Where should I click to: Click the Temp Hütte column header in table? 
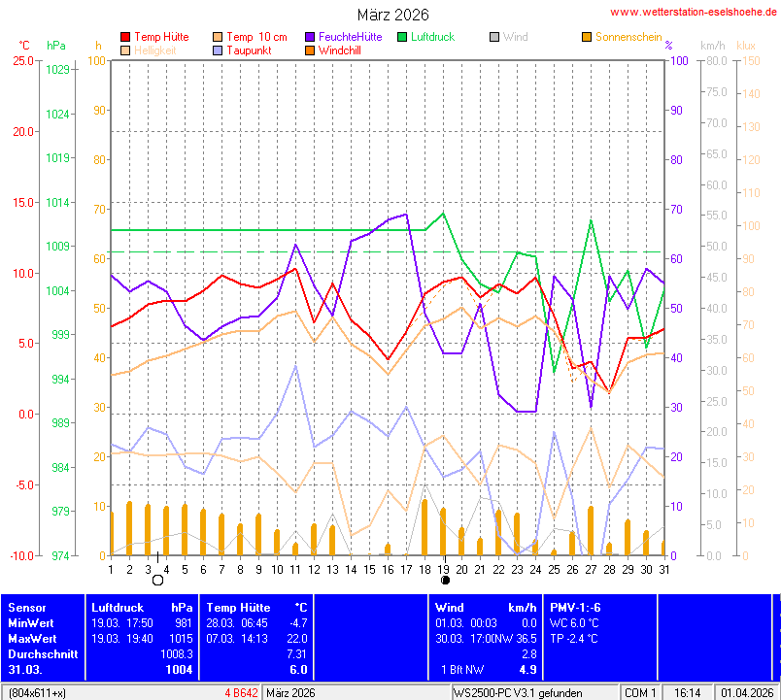tap(239, 608)
